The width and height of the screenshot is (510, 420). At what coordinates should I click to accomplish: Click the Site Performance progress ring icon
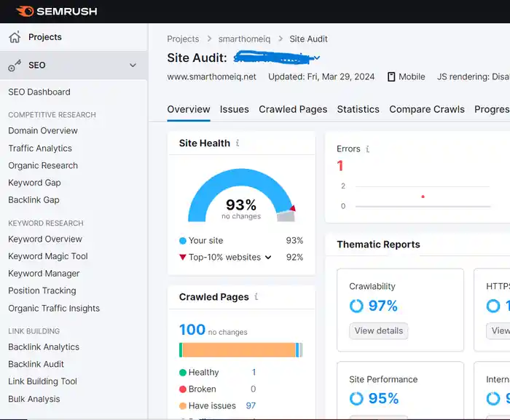point(356,399)
